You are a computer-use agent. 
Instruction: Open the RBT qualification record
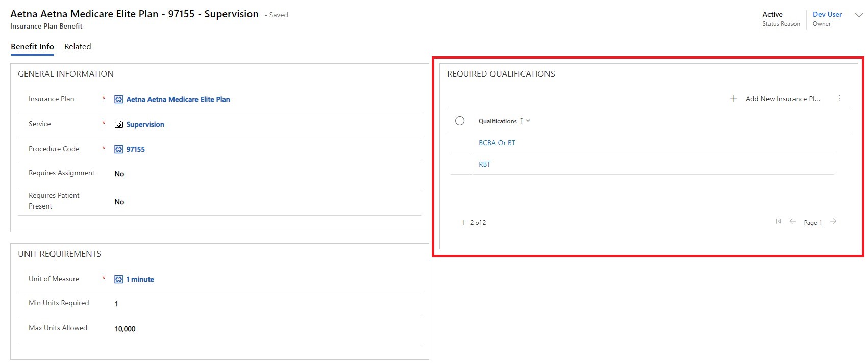point(484,164)
